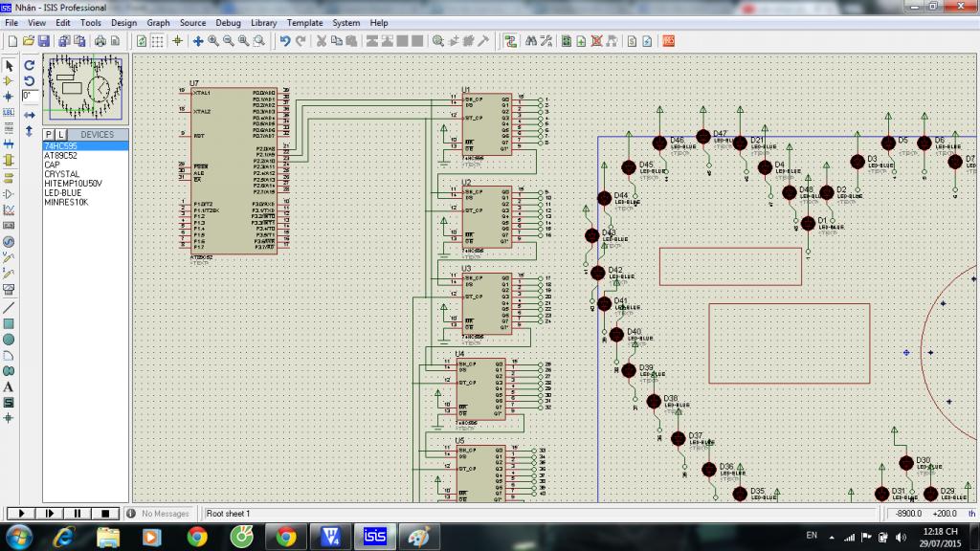Select the 2D Graphics Line tool
Screen dimensions: 980x551
[9, 308]
